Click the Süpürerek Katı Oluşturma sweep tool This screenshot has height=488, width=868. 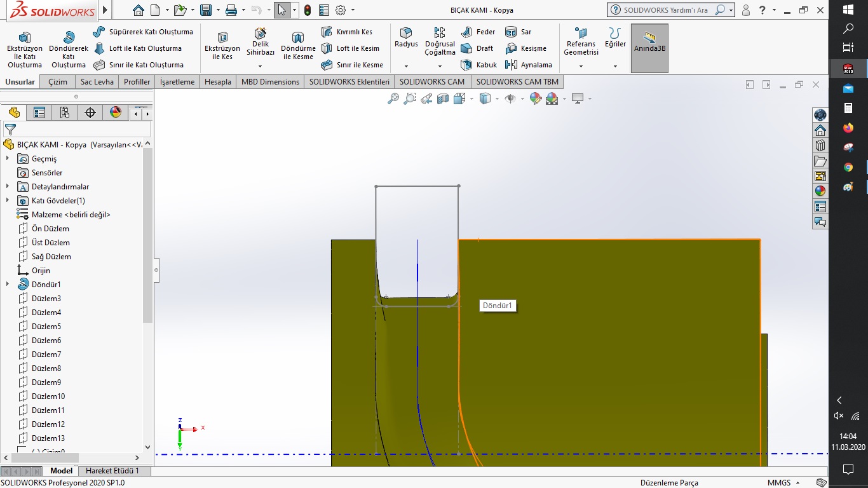[x=143, y=32]
